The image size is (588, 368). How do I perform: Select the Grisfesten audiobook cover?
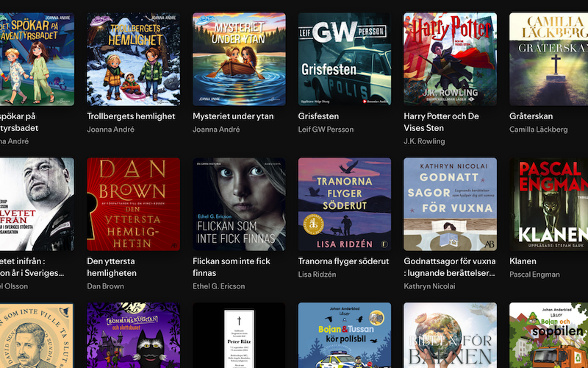(344, 59)
